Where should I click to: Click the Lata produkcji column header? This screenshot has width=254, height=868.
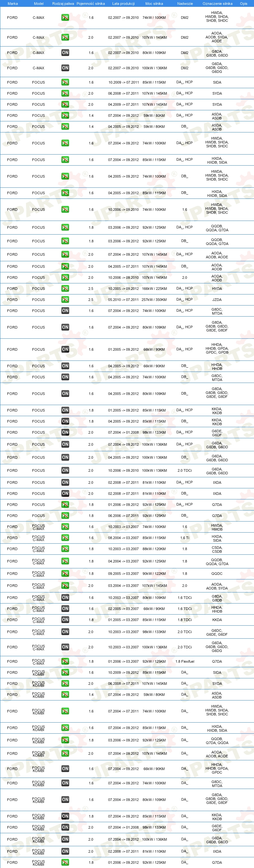[x=123, y=4]
